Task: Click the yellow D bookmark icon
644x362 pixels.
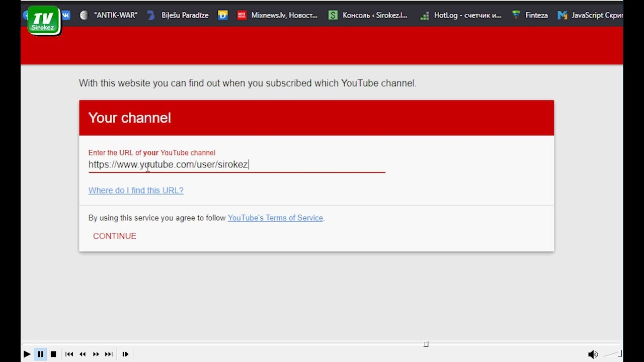Action: [x=222, y=15]
